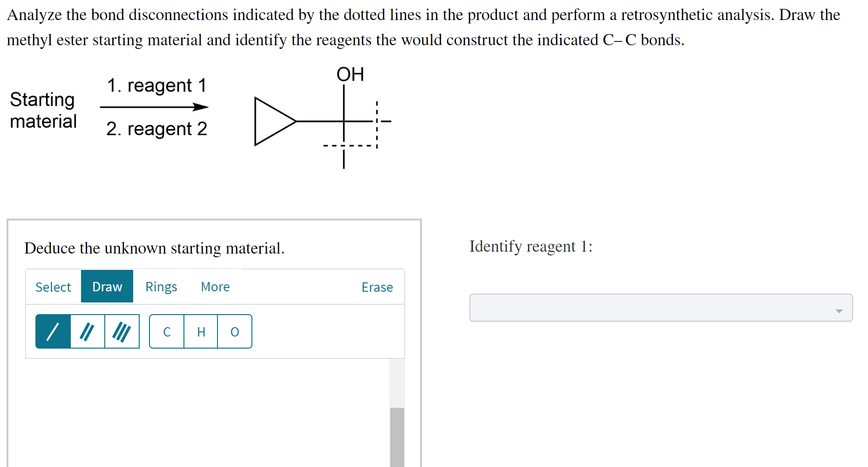
Task: Click the Select button
Action: (x=53, y=287)
